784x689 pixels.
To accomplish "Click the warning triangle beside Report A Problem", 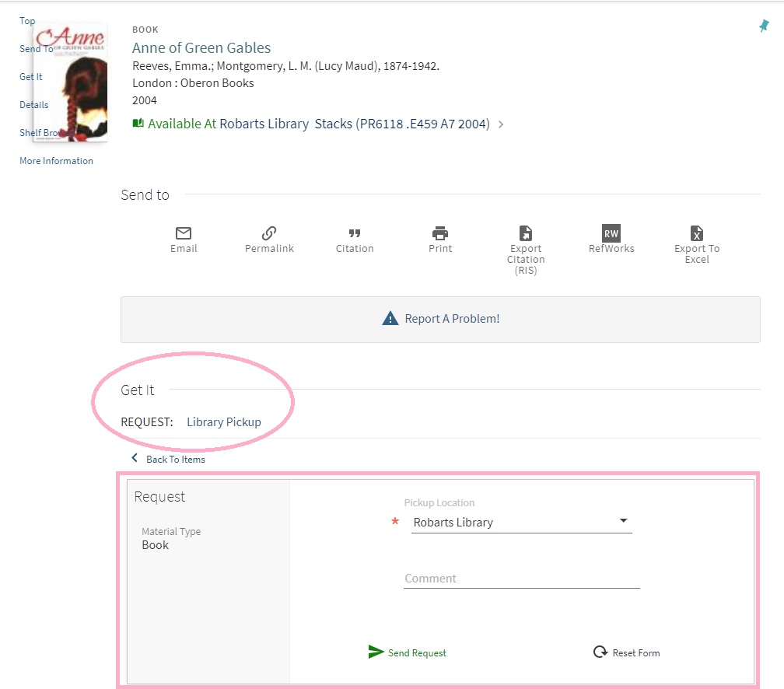I will coord(390,318).
